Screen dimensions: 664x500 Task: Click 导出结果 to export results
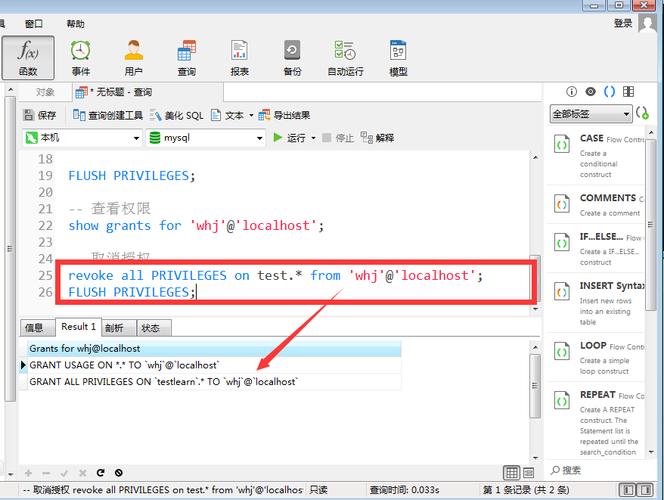[284, 115]
